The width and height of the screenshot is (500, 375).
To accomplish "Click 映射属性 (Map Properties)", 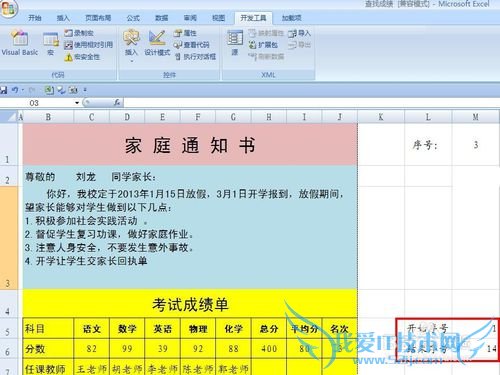I will tap(266, 33).
